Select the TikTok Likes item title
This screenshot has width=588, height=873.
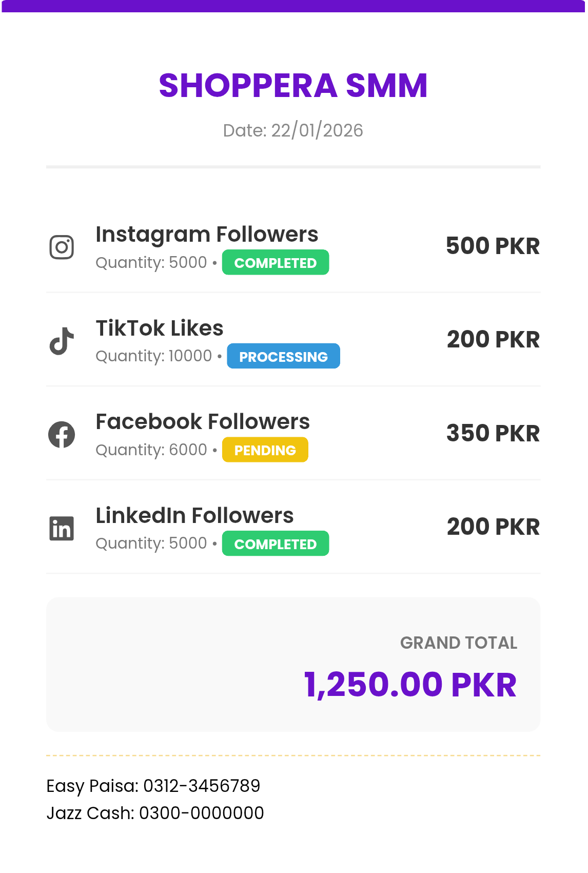(160, 328)
